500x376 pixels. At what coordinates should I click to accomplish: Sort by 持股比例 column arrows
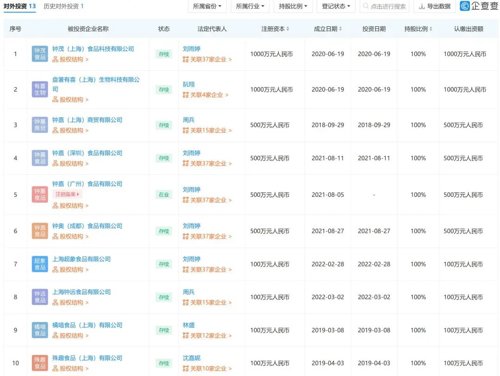[x=431, y=29]
